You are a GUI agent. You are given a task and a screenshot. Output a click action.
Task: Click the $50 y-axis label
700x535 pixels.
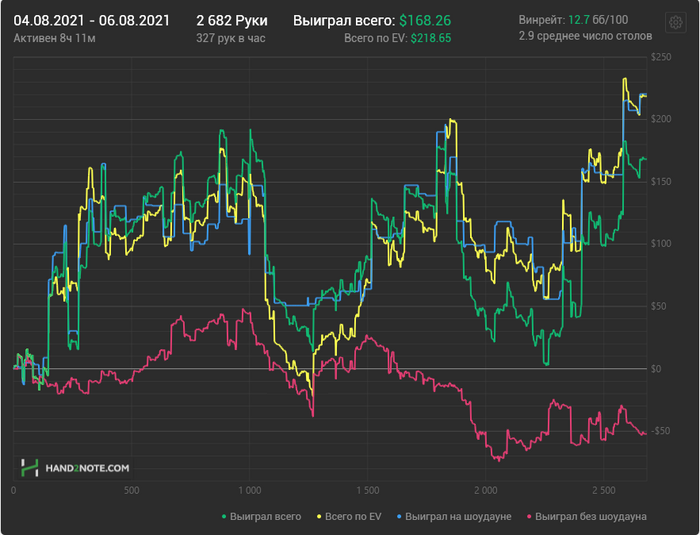(x=658, y=306)
